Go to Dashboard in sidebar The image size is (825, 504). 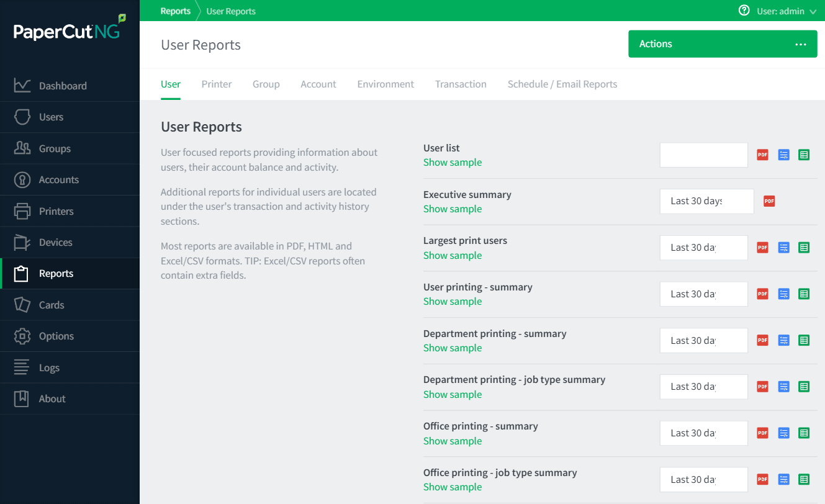[x=70, y=86]
